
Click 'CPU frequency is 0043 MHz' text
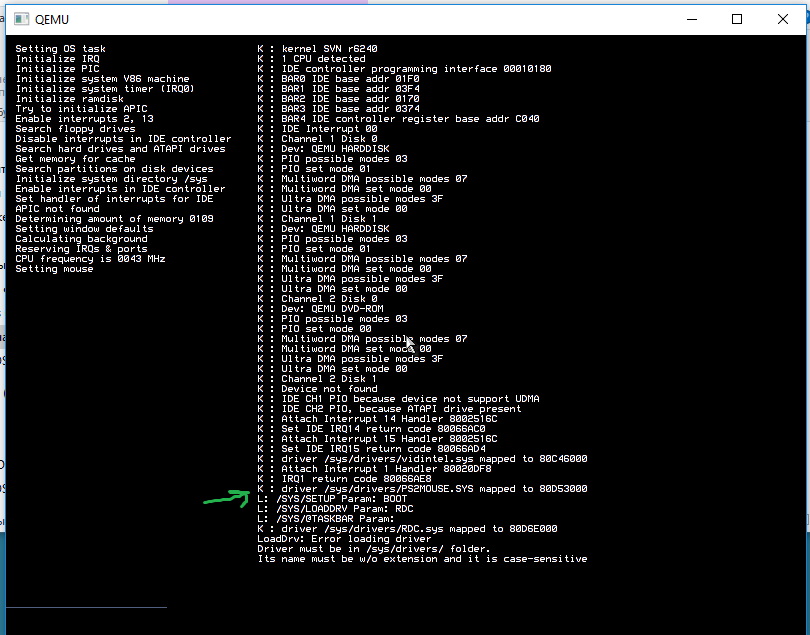pos(90,259)
